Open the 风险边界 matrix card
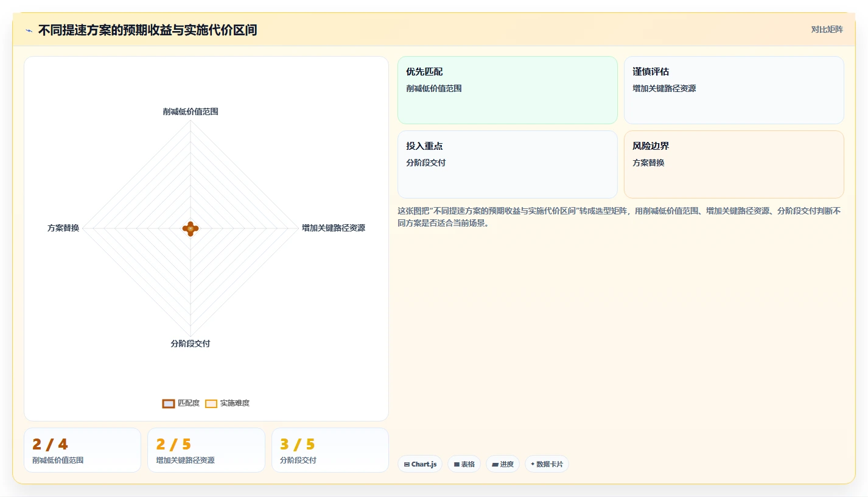The image size is (868, 497). [x=734, y=164]
